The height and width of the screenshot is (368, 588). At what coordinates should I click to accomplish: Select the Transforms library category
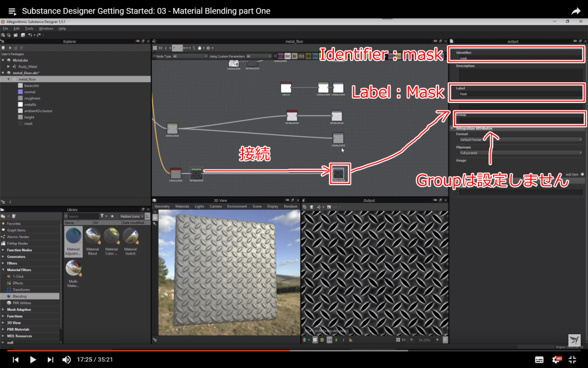pos(21,290)
